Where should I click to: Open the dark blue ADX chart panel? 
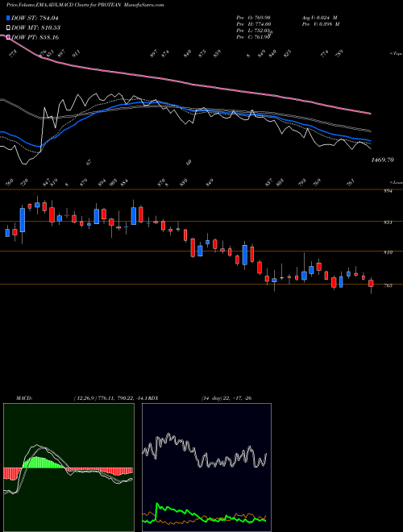pyautogui.click(x=206, y=468)
